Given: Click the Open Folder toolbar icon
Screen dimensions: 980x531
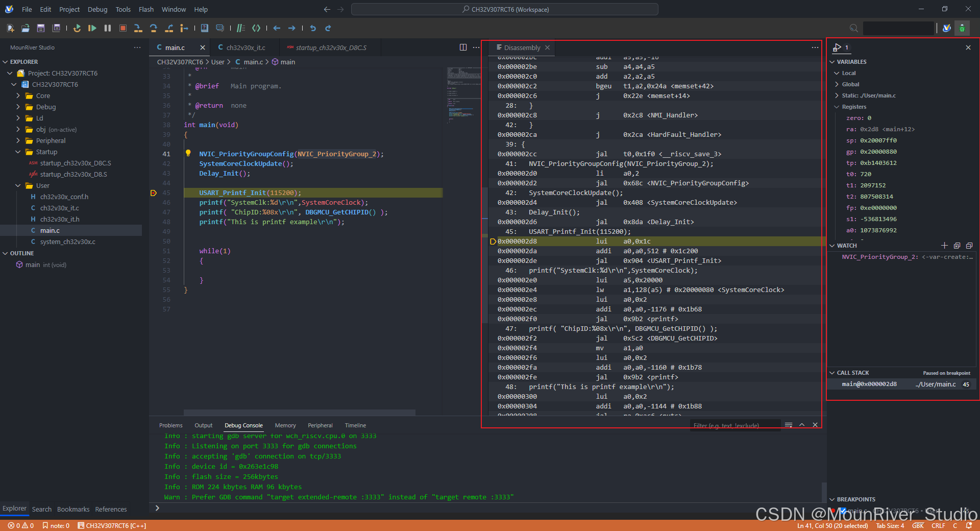Looking at the screenshot, I should pyautogui.click(x=26, y=28).
